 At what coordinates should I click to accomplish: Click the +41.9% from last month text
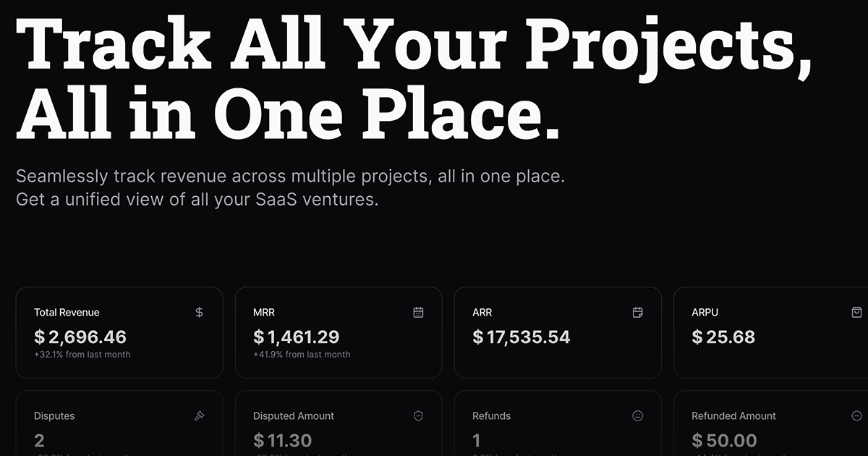(x=302, y=355)
